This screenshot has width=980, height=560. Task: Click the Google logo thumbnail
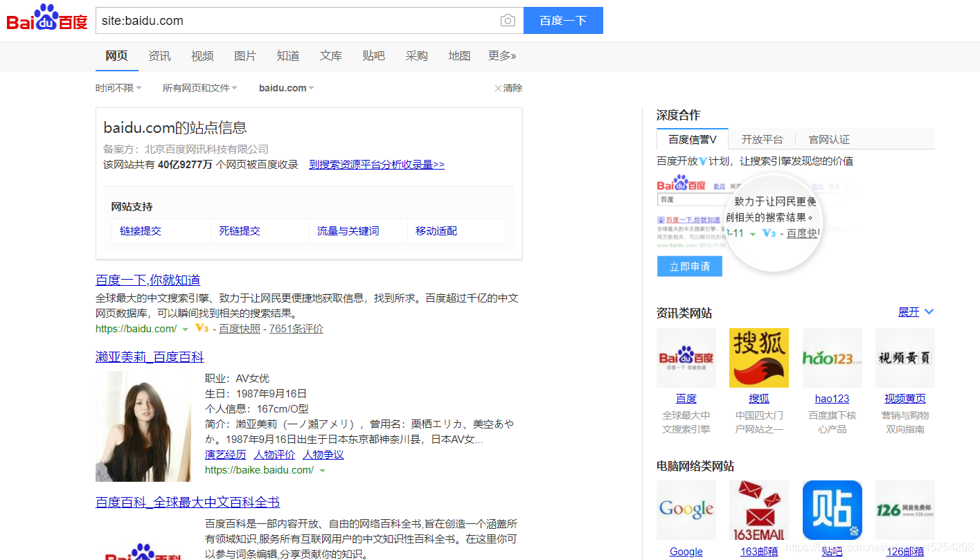pos(686,510)
